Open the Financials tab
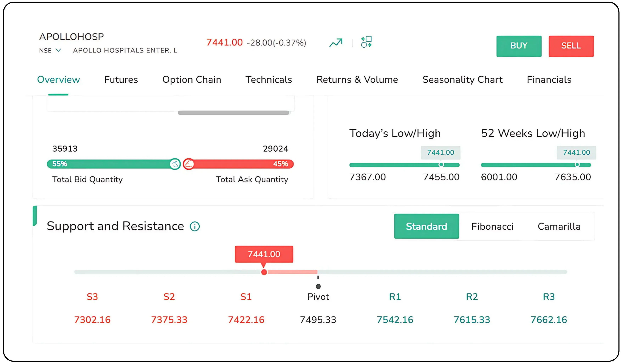This screenshot has height=364, width=621. point(549,79)
